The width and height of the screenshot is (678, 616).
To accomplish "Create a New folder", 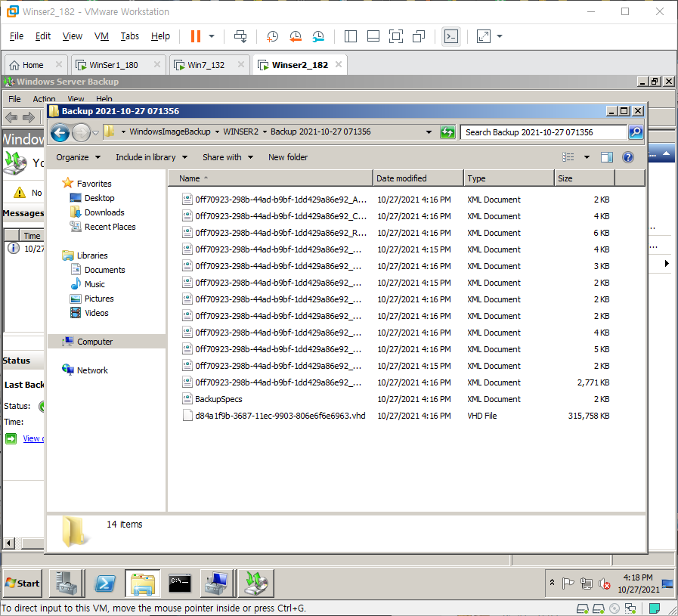I will tap(288, 157).
